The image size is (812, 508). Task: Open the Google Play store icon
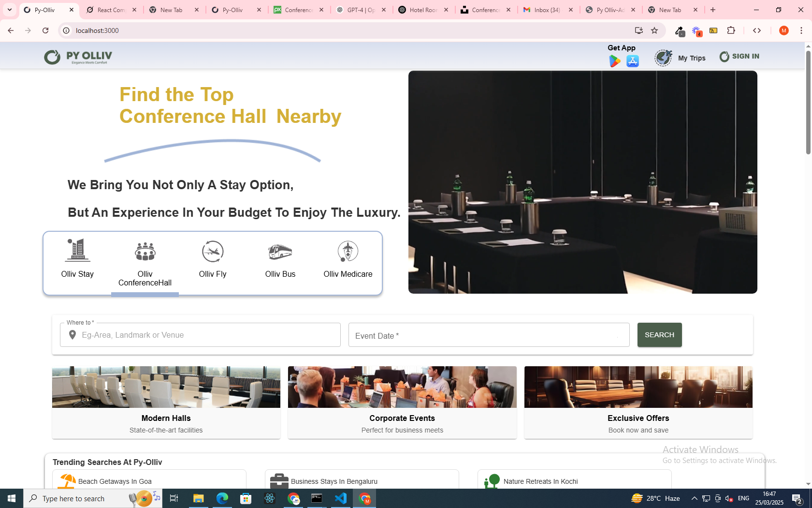click(614, 61)
